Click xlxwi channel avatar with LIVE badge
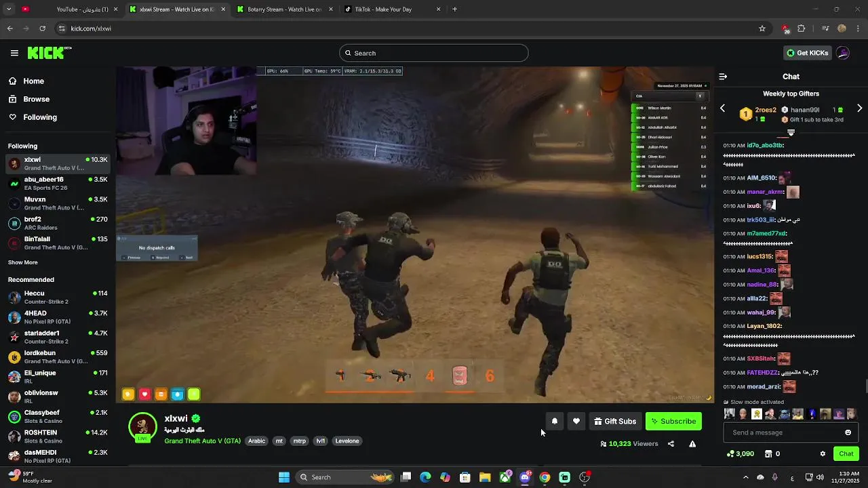 point(142,427)
